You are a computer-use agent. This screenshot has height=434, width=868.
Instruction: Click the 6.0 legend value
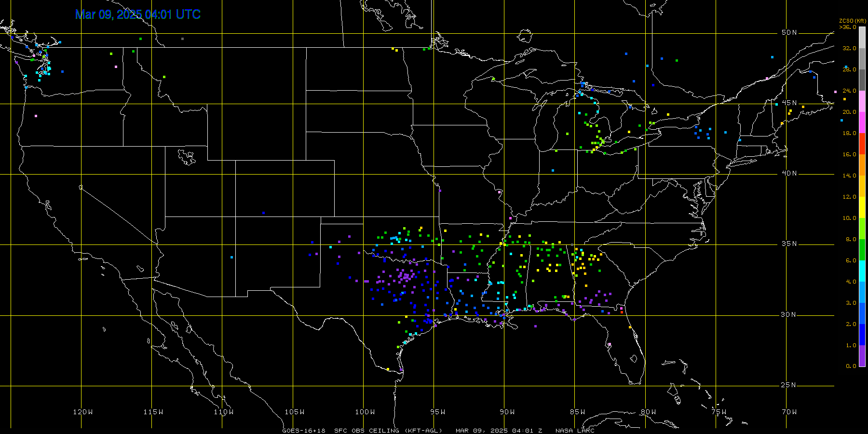click(x=851, y=260)
